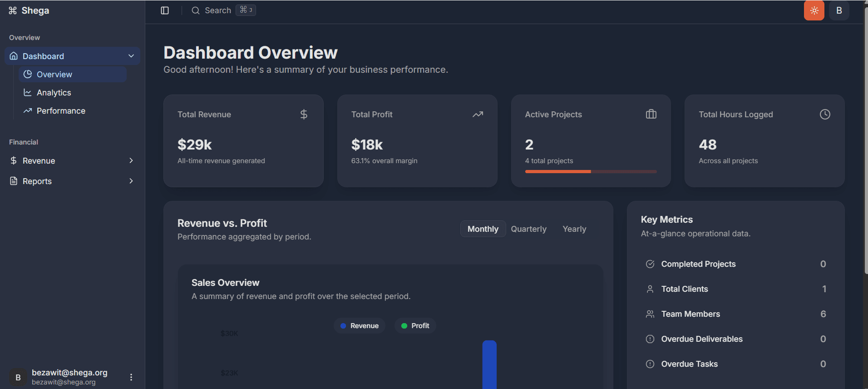Open the Analytics sidebar item
868x389 pixels.
[73, 92]
